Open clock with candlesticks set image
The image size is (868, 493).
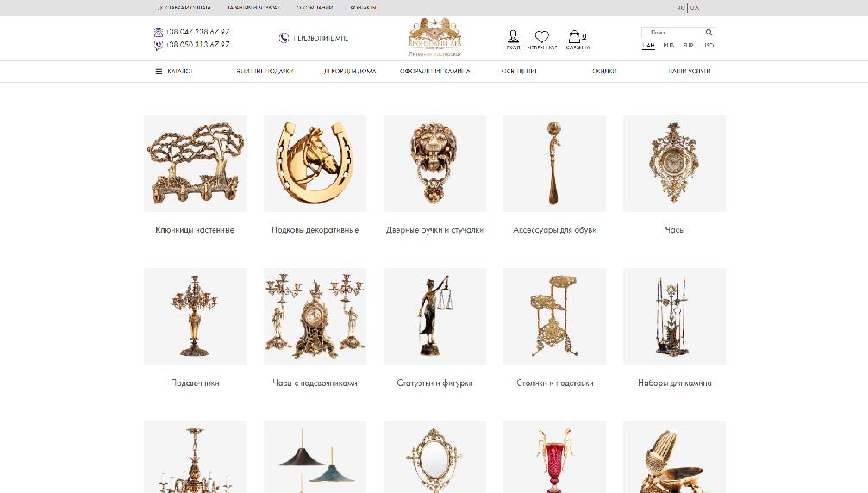coord(315,316)
